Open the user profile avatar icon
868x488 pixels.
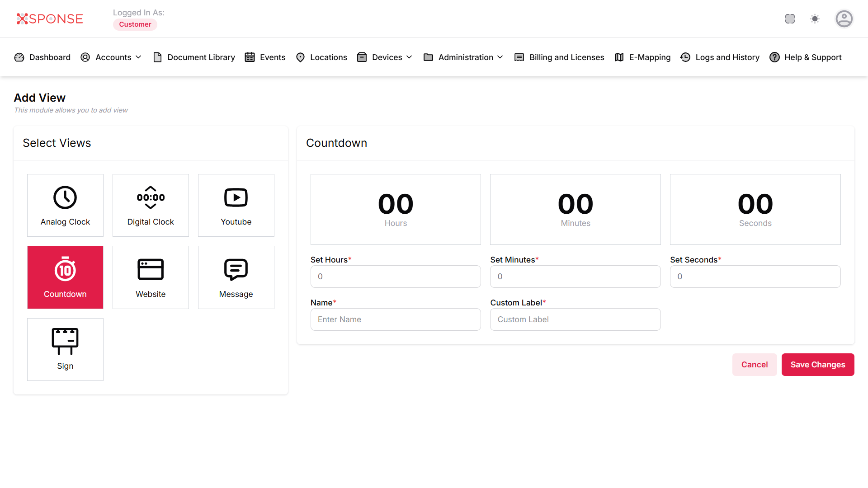(844, 19)
